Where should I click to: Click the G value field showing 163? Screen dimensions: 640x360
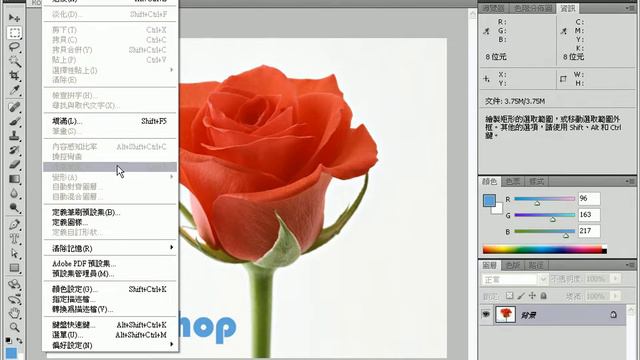589,215
